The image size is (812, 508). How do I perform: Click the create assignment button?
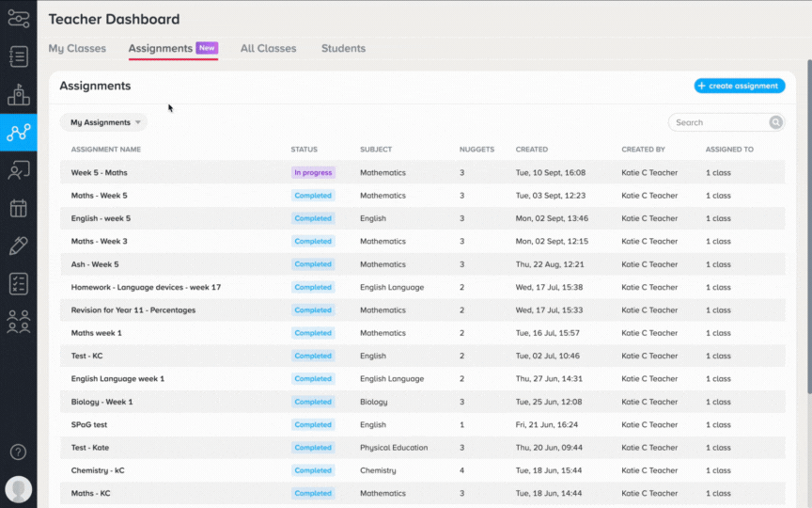740,86
